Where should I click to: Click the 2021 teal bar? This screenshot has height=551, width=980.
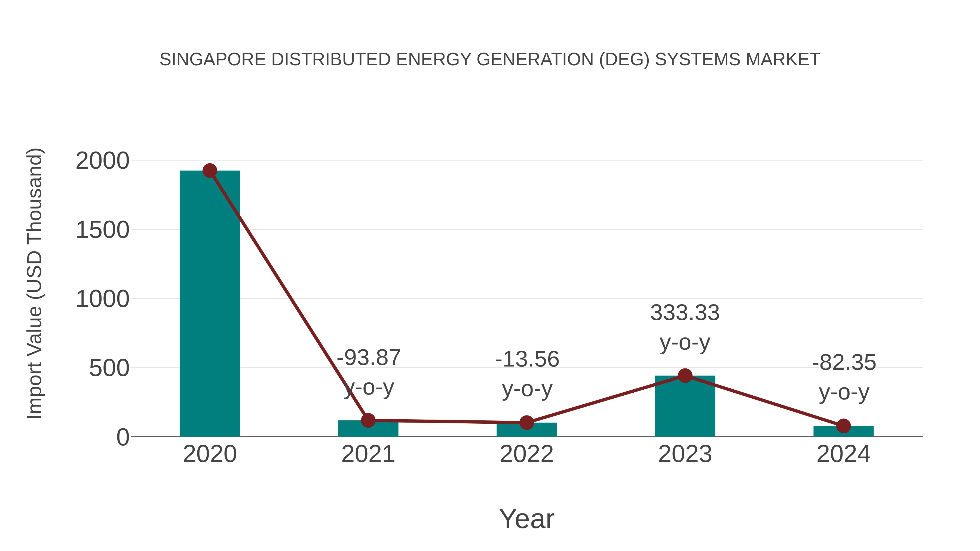click(x=368, y=429)
